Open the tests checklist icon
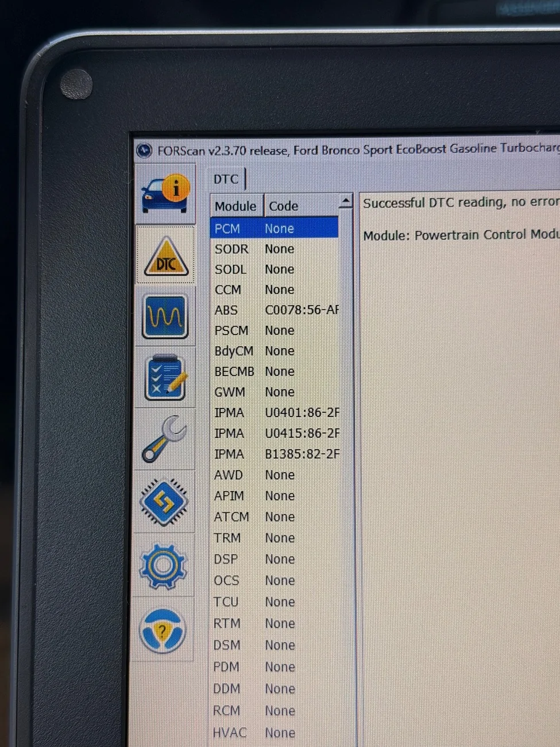 [165, 378]
